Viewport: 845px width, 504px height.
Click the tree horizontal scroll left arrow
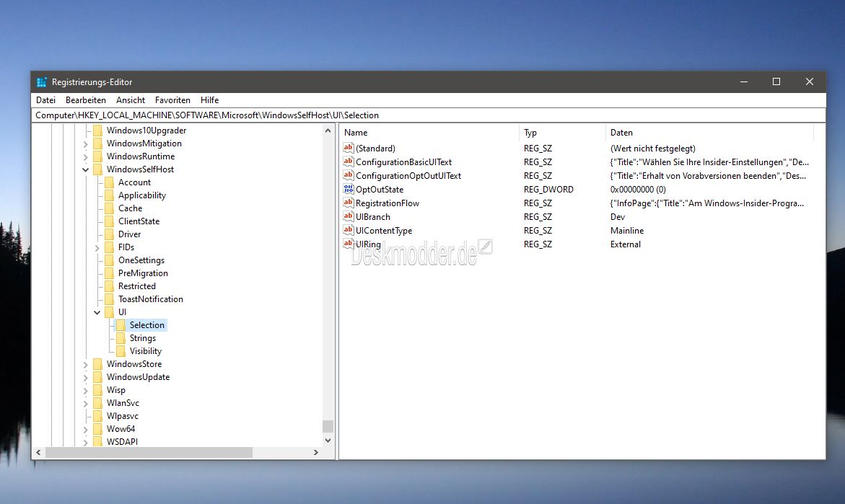(38, 453)
